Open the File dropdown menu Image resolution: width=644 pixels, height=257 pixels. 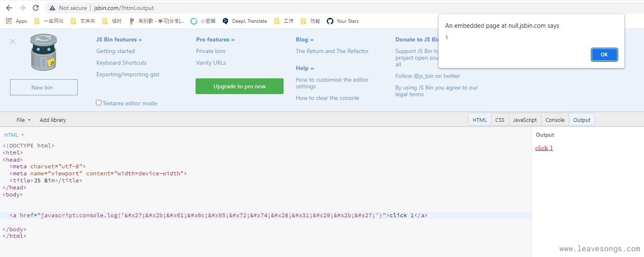coord(23,120)
